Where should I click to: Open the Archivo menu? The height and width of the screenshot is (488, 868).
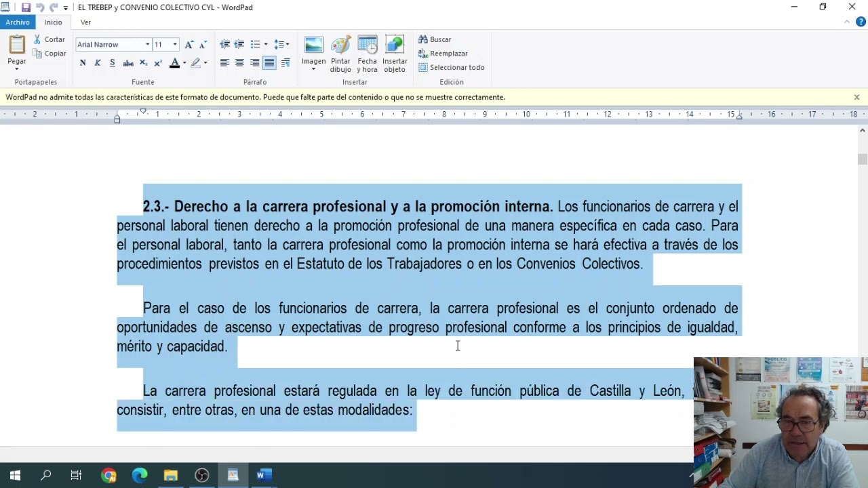(x=18, y=22)
